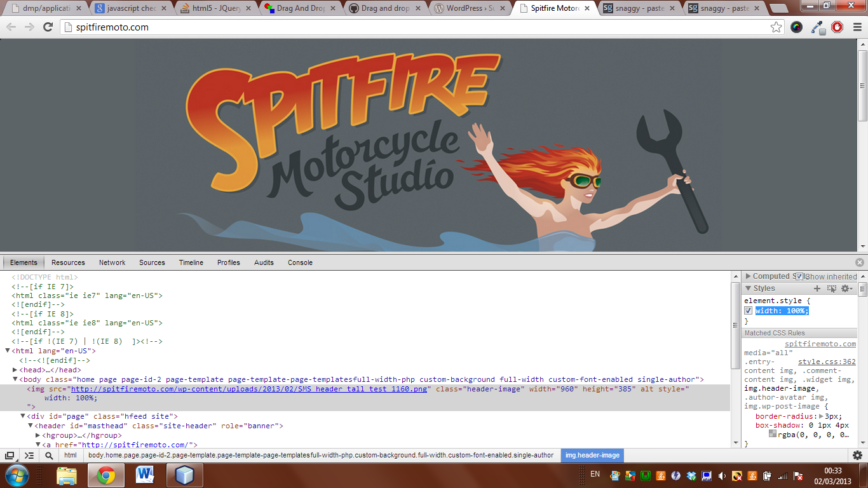This screenshot has width=868, height=488.
Task: Click the eyedropper extension icon
Action: click(x=818, y=27)
